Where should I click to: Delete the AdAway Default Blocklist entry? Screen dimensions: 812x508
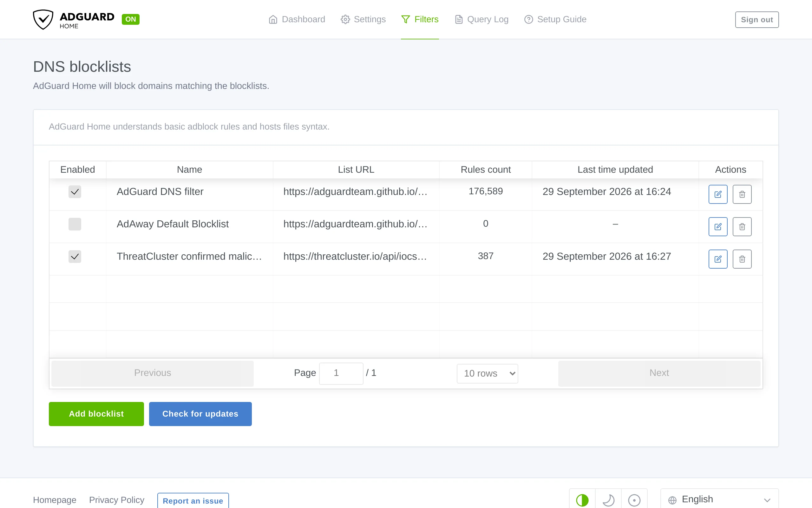pos(742,227)
